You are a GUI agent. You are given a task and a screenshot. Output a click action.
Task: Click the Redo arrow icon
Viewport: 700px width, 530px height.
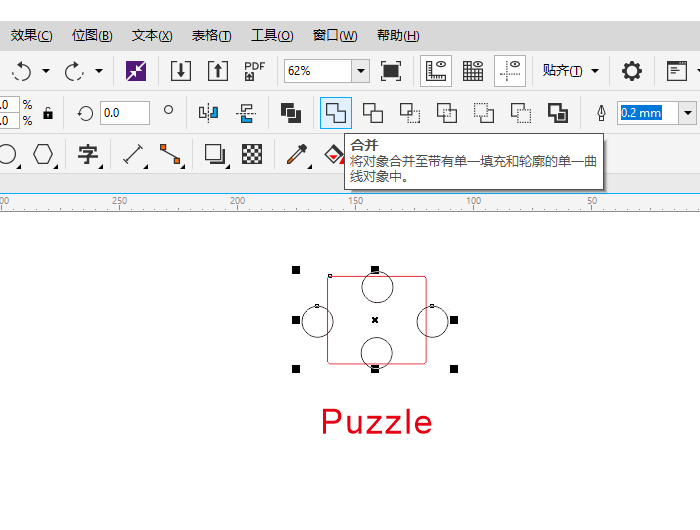(74, 71)
